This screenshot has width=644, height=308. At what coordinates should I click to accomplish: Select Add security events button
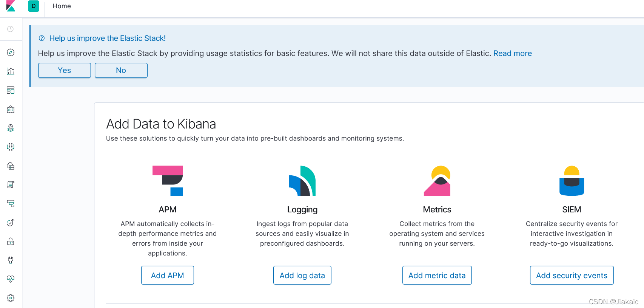click(572, 275)
